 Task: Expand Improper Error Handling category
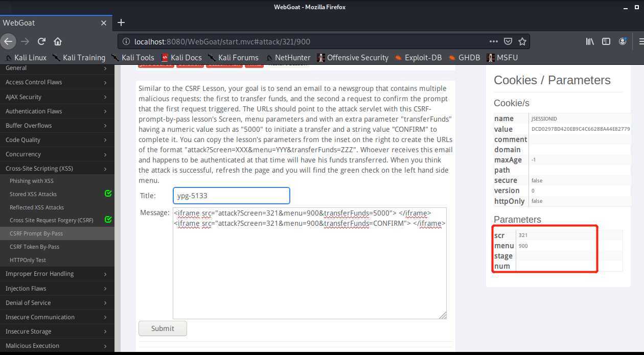tap(57, 274)
